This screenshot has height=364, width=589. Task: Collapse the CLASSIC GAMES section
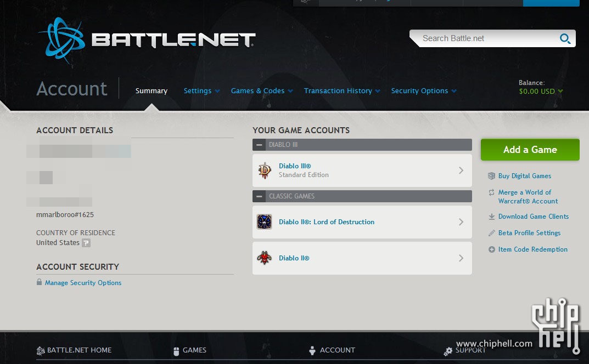(259, 196)
